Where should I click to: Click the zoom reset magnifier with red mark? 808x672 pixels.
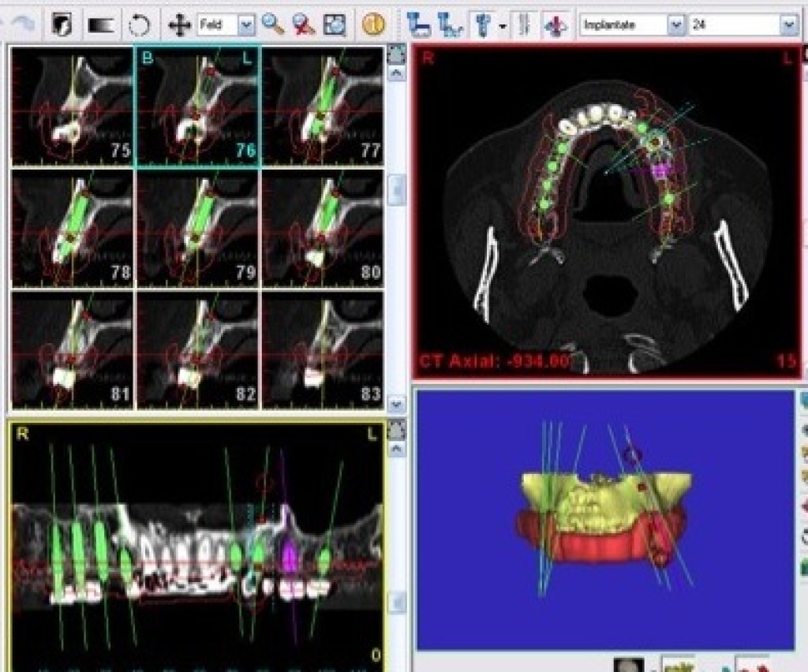pos(304,24)
